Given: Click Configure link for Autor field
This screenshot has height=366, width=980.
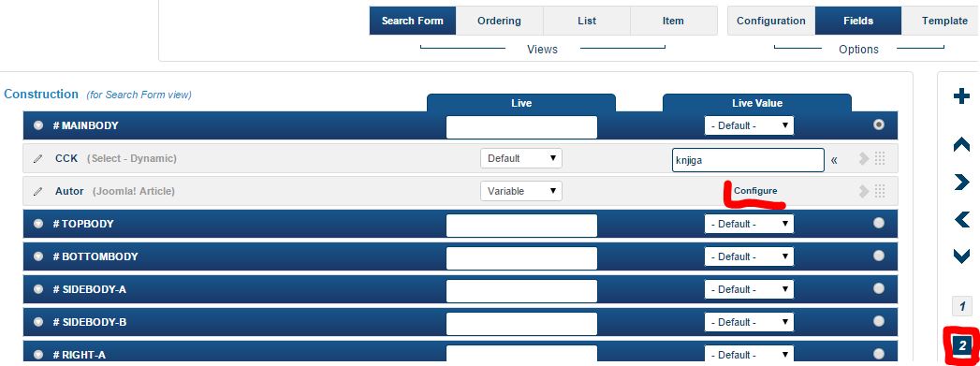Looking at the screenshot, I should [x=755, y=191].
